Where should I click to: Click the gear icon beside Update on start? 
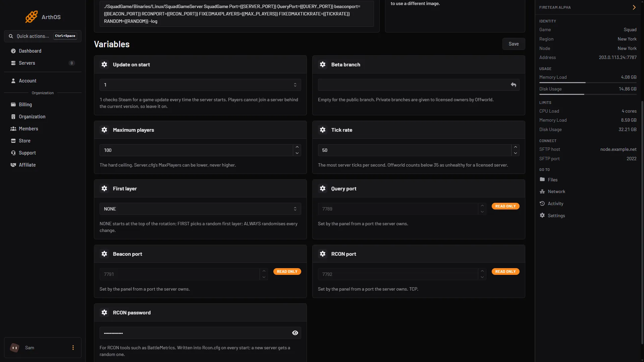pos(104,64)
